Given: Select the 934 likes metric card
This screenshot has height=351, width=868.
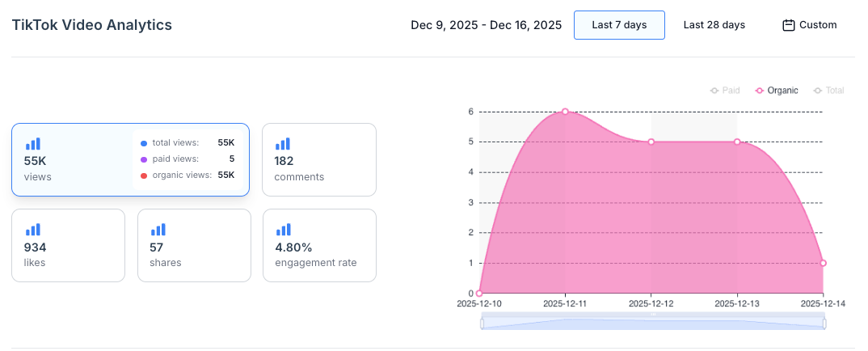Looking at the screenshot, I should [68, 245].
